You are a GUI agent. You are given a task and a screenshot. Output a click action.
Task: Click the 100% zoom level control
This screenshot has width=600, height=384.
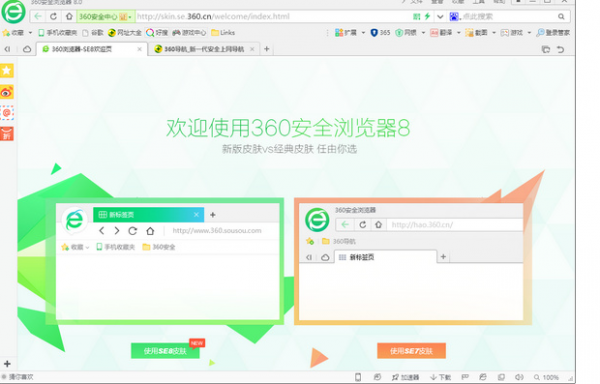click(x=546, y=377)
